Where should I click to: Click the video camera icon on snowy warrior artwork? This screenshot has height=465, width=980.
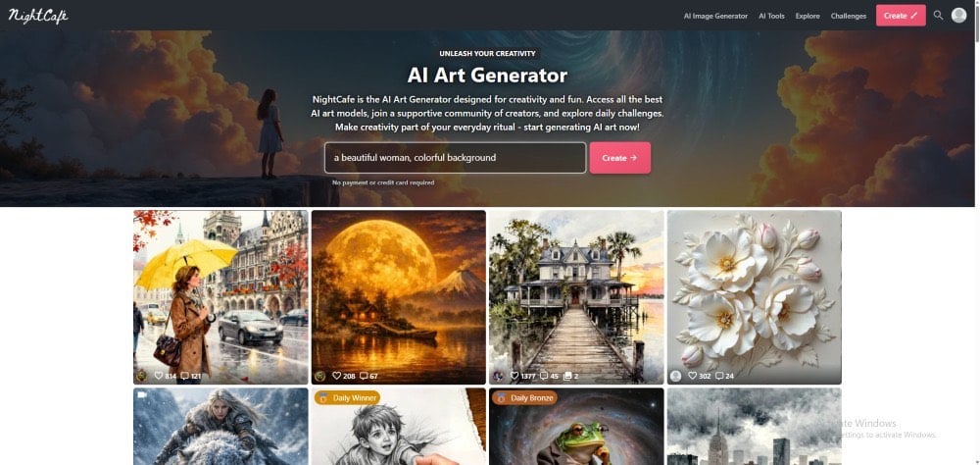142,395
